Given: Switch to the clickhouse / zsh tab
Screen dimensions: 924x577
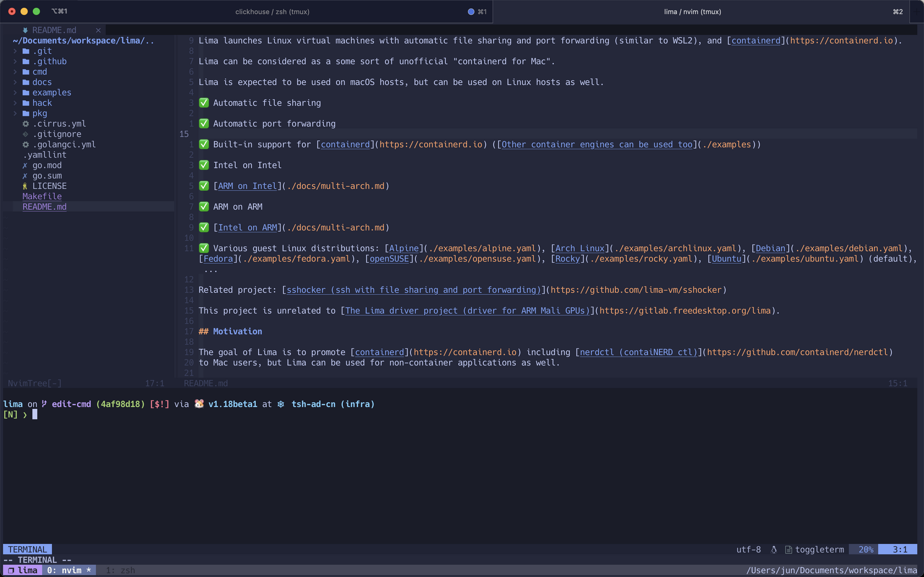Looking at the screenshot, I should [x=272, y=12].
